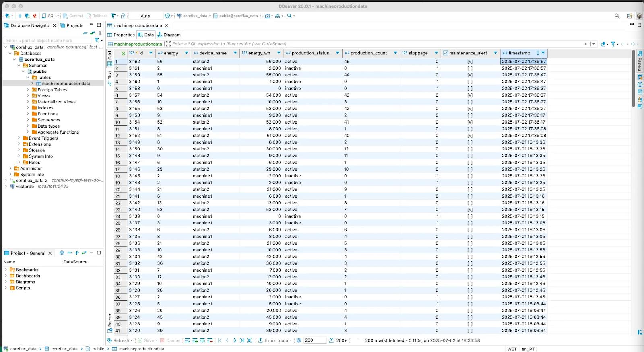The height and width of the screenshot is (352, 644).
Task: Click Rollback in the toolbar
Action: 97,16
